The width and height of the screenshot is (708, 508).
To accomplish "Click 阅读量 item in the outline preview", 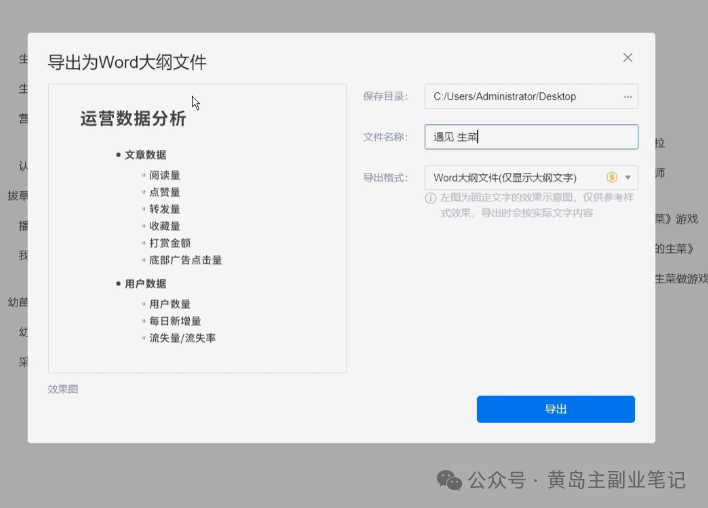I will (x=164, y=176).
